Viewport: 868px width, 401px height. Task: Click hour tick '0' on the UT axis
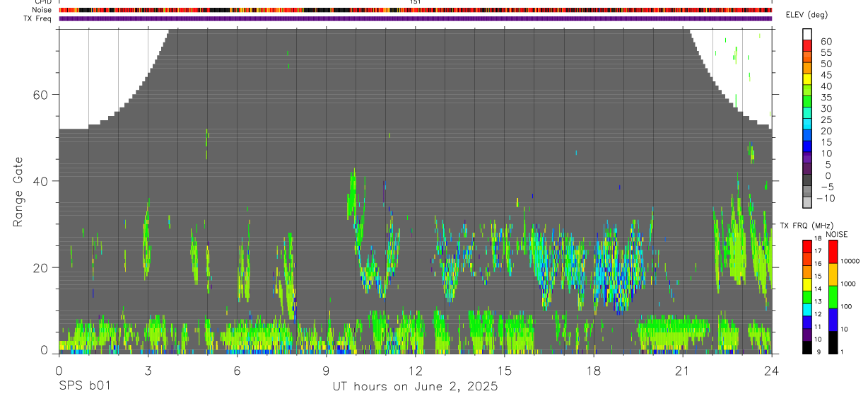point(59,371)
